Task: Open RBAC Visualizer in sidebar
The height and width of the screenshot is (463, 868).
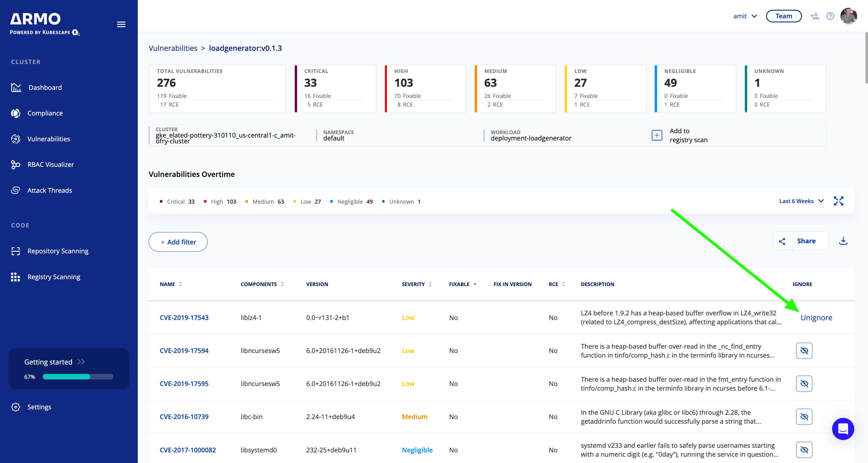Action: (51, 165)
